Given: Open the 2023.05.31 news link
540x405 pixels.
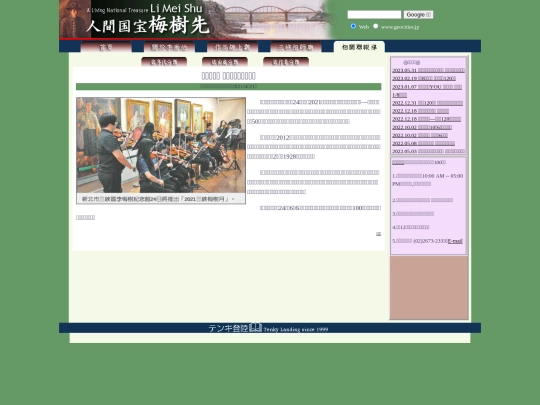Looking at the screenshot, I should tap(428, 70).
